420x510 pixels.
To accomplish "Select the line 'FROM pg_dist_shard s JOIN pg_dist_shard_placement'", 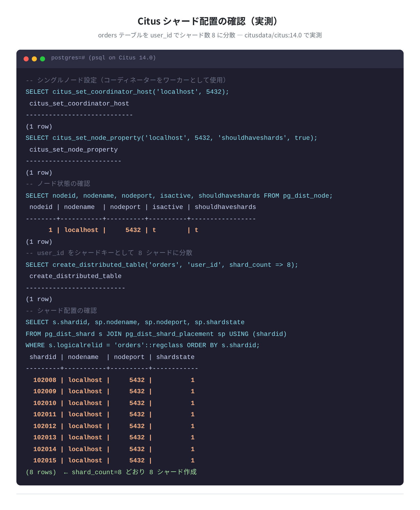I will point(156,334).
